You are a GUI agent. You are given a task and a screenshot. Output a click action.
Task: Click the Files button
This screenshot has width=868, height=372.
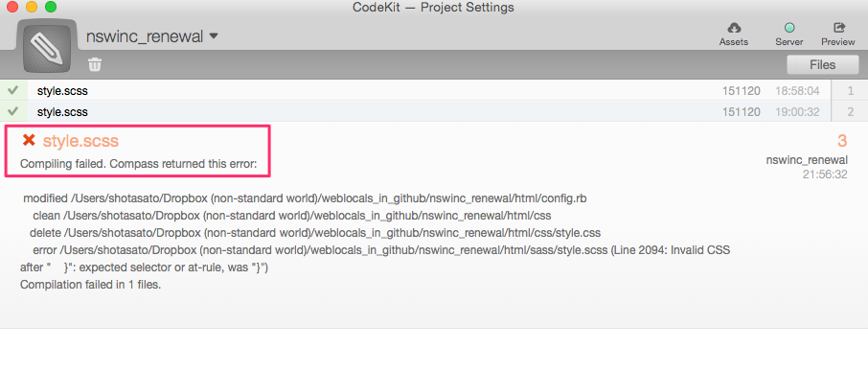click(822, 65)
